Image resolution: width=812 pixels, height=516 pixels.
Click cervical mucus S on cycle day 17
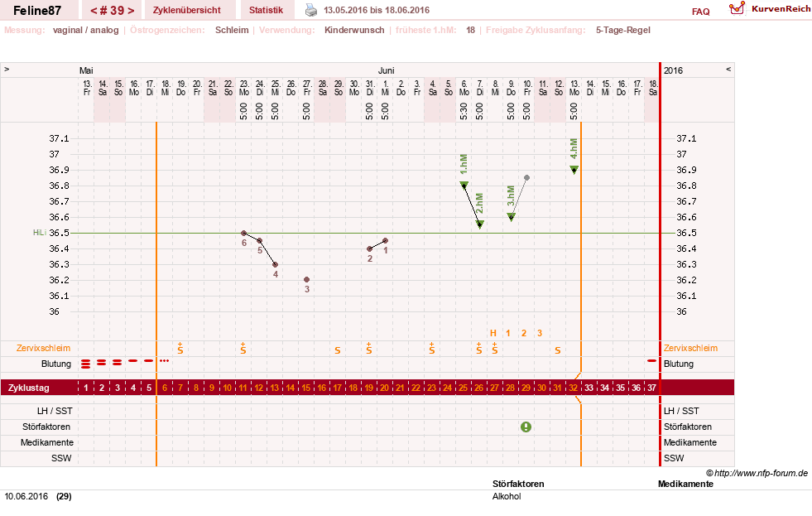click(x=338, y=350)
